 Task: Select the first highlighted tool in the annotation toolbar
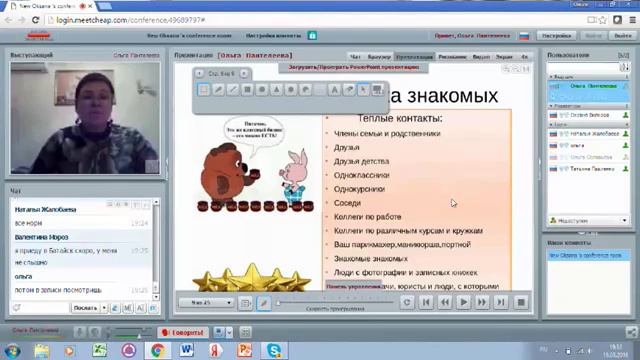[x=204, y=89]
